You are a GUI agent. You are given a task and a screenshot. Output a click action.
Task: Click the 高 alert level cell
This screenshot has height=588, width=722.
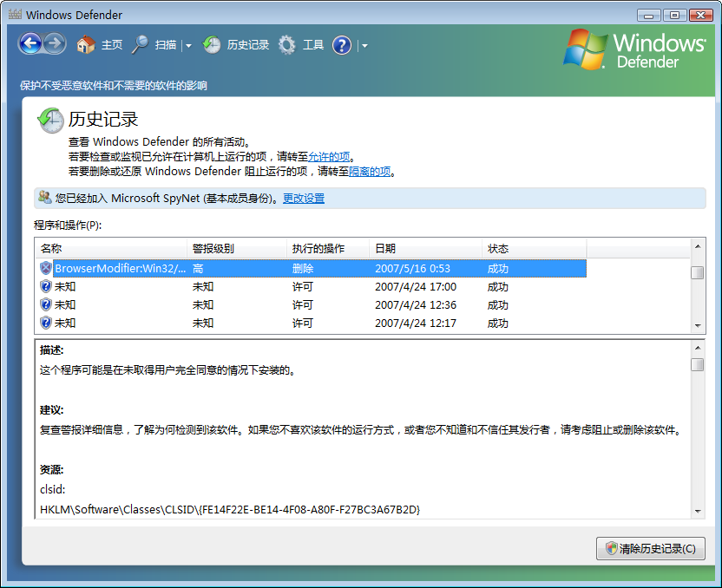(x=198, y=269)
